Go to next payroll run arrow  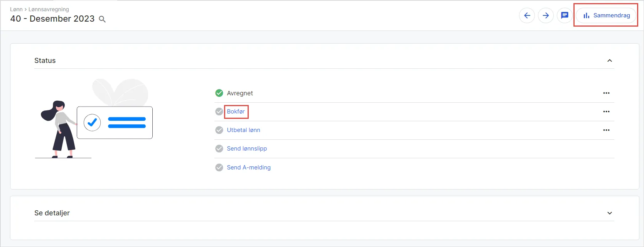point(546,16)
